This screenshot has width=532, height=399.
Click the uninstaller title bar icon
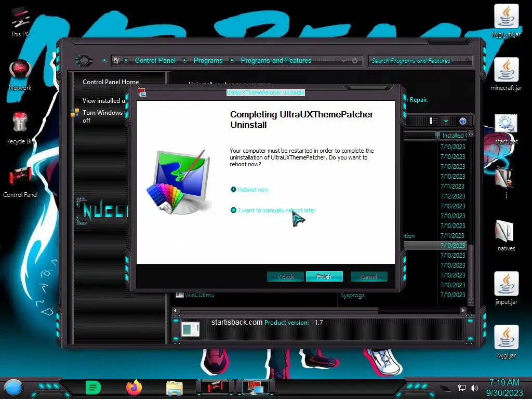pos(142,92)
